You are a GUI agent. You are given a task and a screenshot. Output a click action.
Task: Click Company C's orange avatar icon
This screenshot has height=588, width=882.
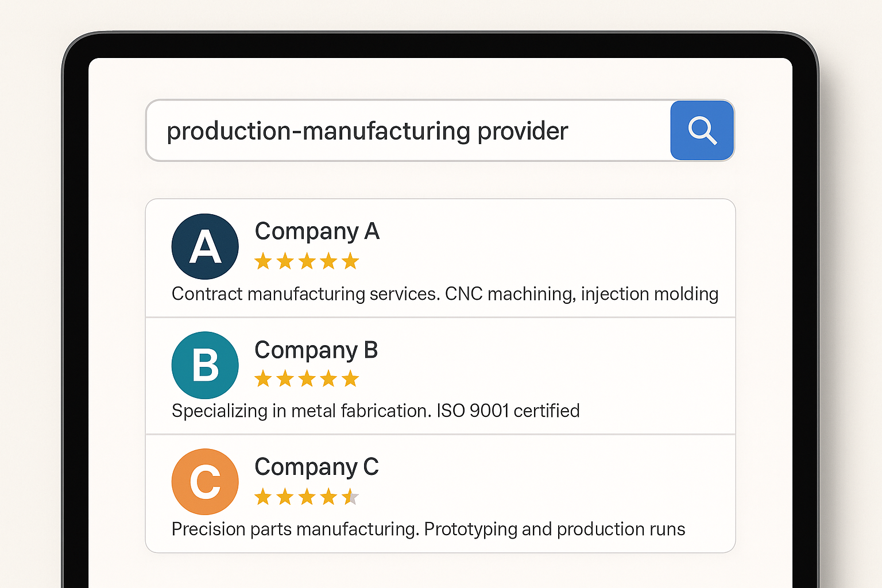pos(205,482)
